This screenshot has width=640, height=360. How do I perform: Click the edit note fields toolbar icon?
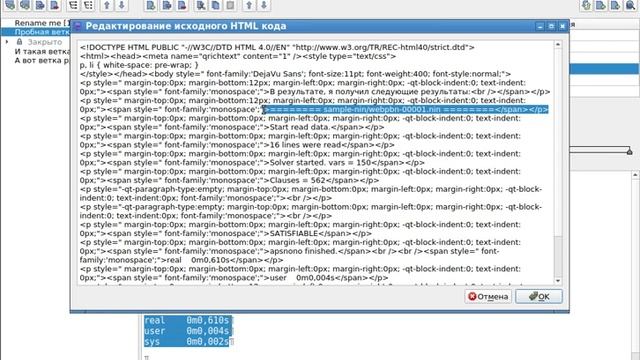(x=167, y=5)
